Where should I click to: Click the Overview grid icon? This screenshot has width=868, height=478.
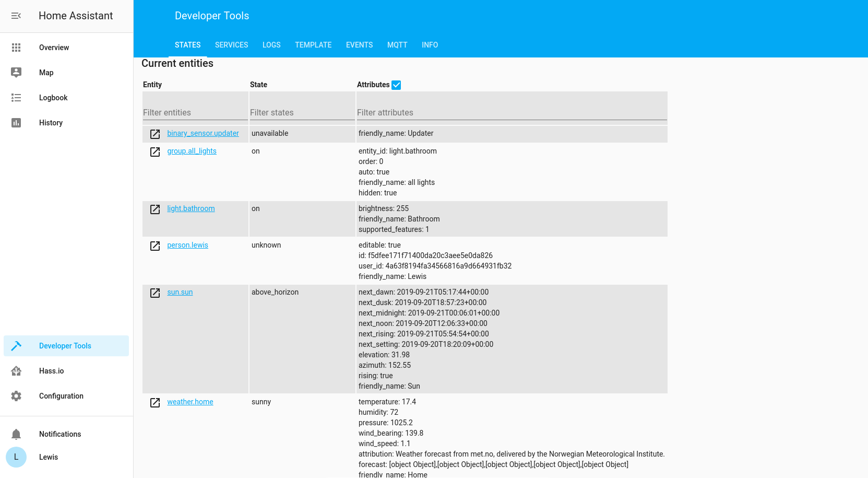pyautogui.click(x=16, y=48)
